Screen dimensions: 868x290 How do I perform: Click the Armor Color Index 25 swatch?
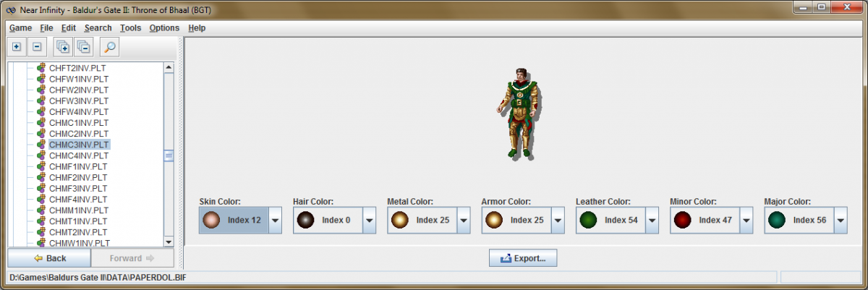(x=493, y=220)
